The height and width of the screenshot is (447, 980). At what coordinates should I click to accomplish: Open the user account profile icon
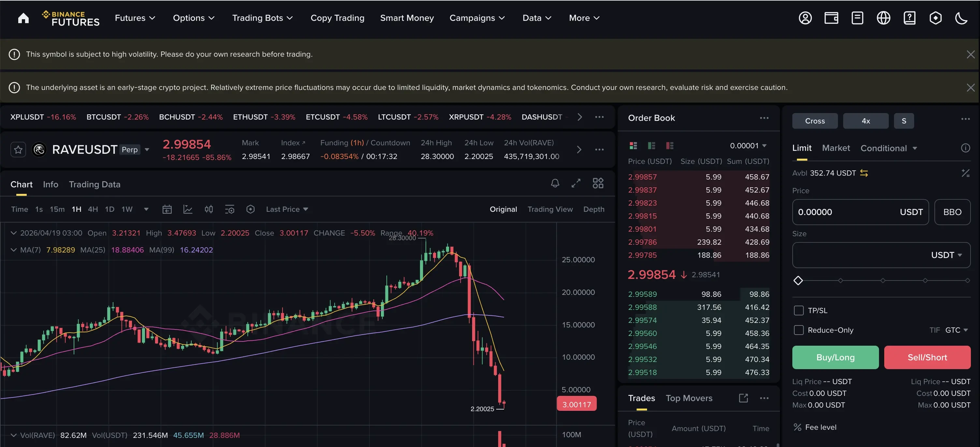(805, 18)
